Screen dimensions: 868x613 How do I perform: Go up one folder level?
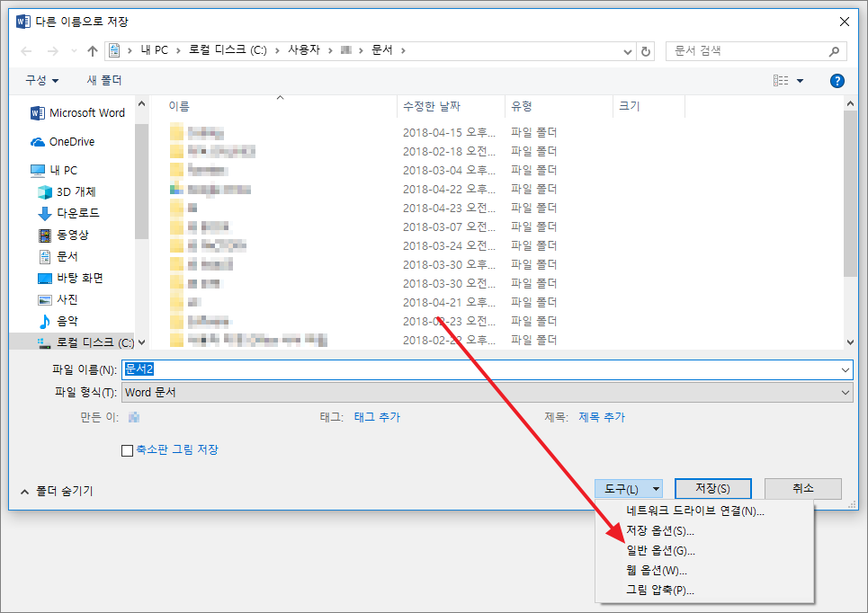[93, 51]
